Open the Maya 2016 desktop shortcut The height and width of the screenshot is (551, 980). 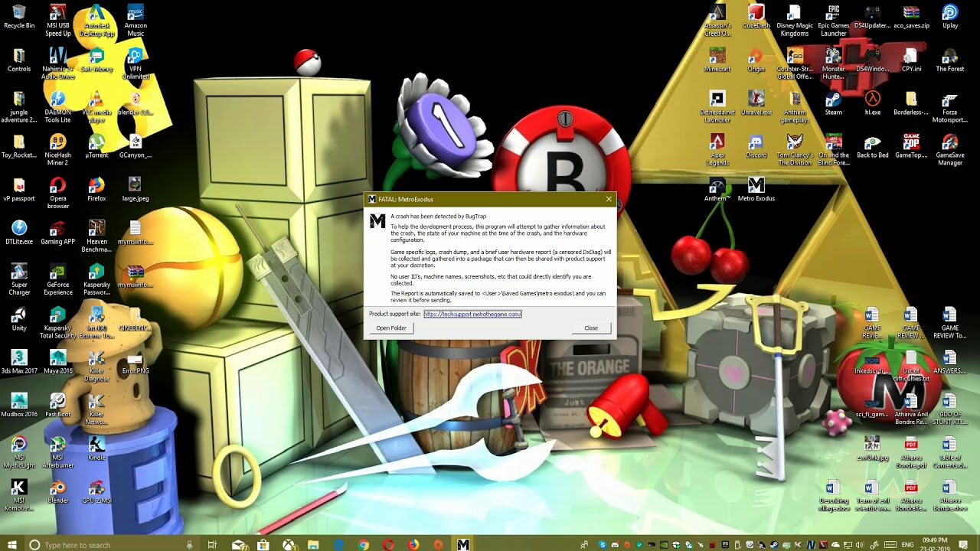click(x=58, y=362)
